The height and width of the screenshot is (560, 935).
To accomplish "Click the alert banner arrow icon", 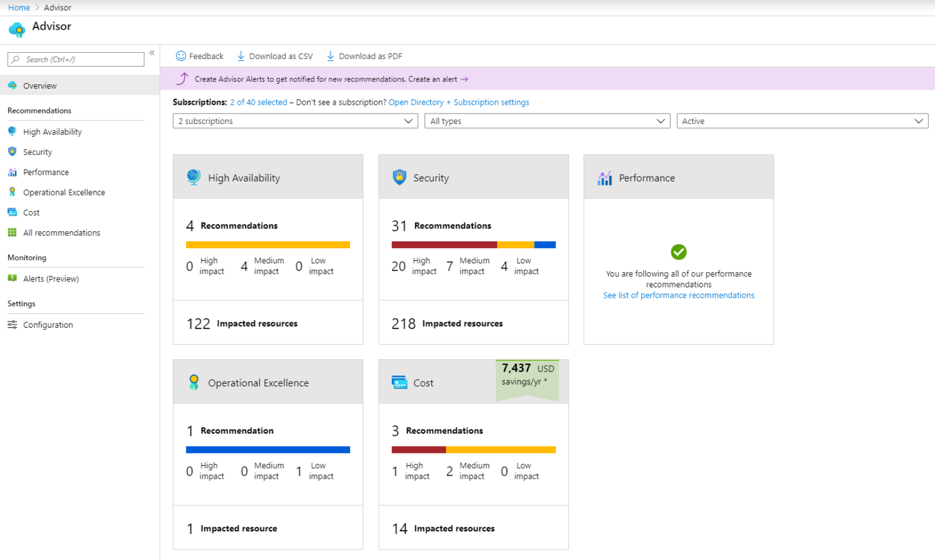I will pos(183,78).
